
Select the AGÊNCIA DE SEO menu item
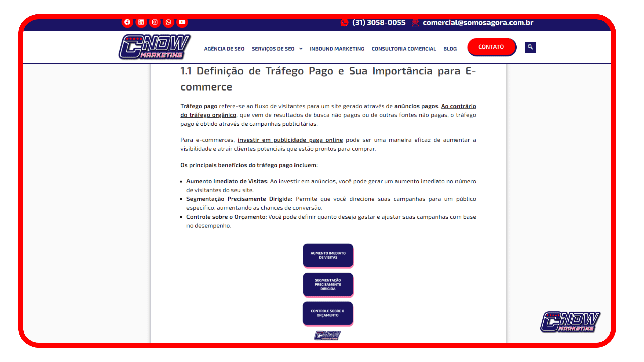224,48
